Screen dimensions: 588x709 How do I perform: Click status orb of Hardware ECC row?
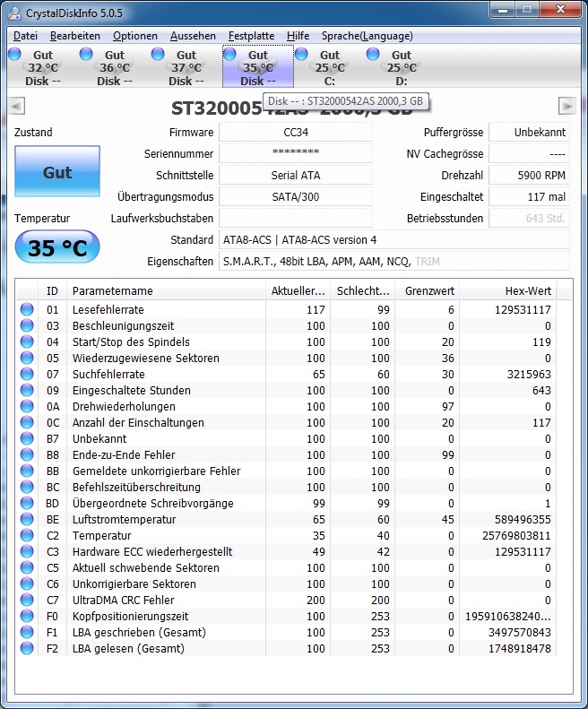[27, 551]
